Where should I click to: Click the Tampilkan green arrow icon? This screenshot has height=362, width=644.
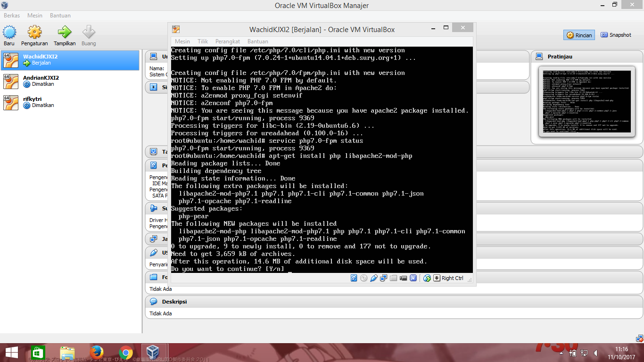tap(65, 32)
